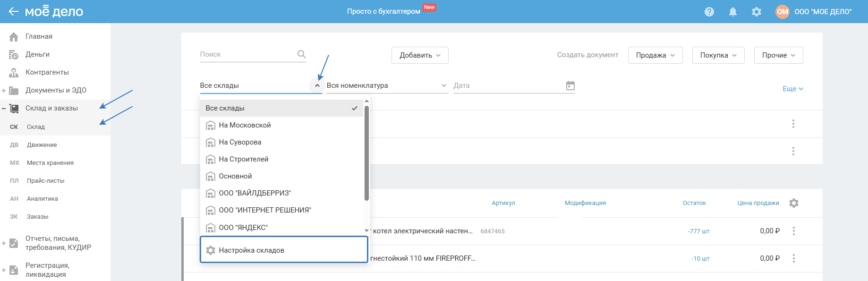
Task: Select Основной warehouse
Action: [x=282, y=176]
